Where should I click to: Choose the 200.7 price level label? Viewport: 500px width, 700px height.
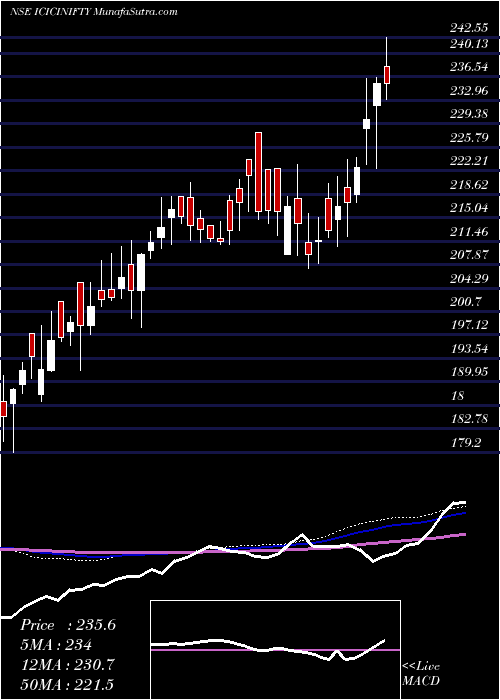click(x=466, y=302)
